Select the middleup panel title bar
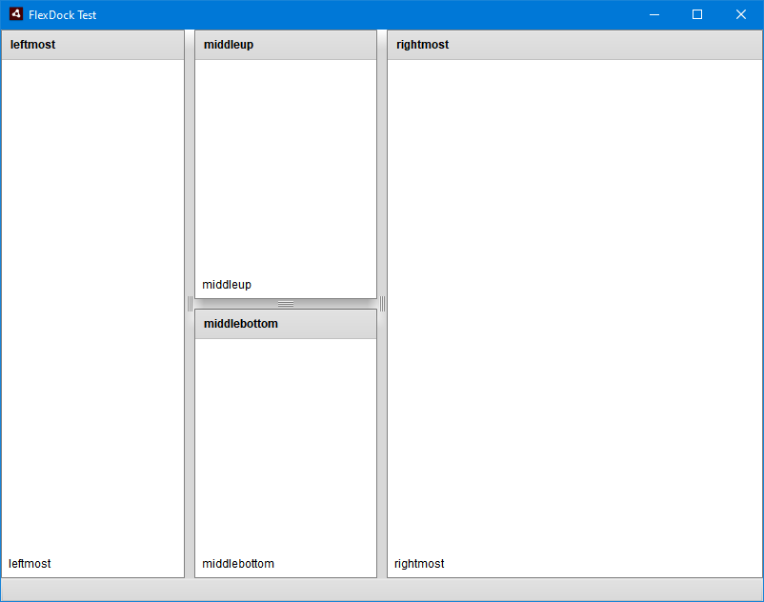 286,45
